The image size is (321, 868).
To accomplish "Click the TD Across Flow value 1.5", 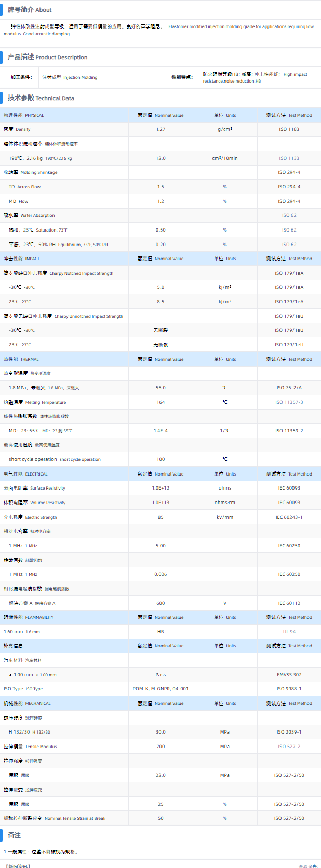I will pos(160,187).
